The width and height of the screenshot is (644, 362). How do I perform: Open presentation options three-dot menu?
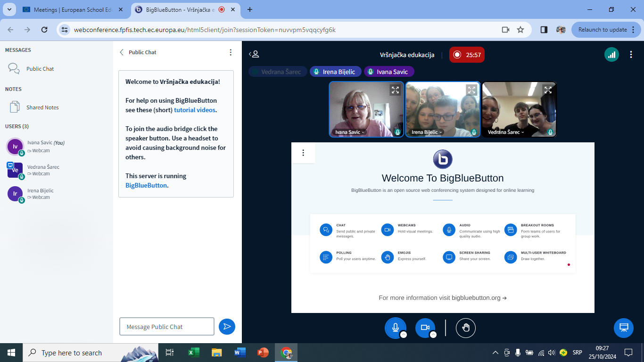click(303, 153)
